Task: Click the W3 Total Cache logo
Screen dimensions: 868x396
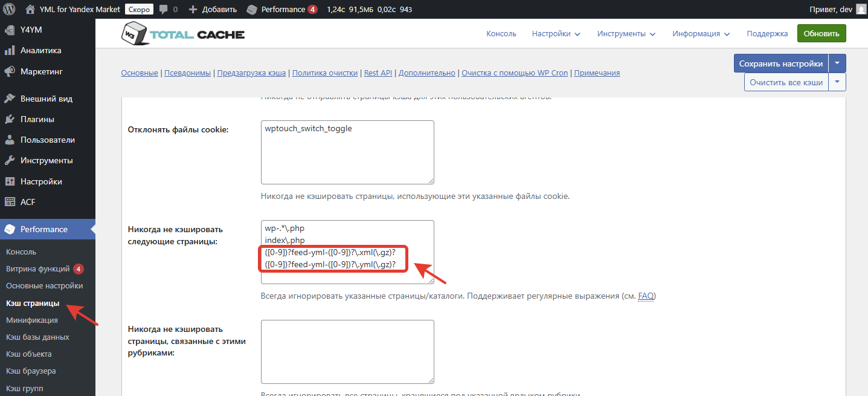Action: click(x=182, y=34)
